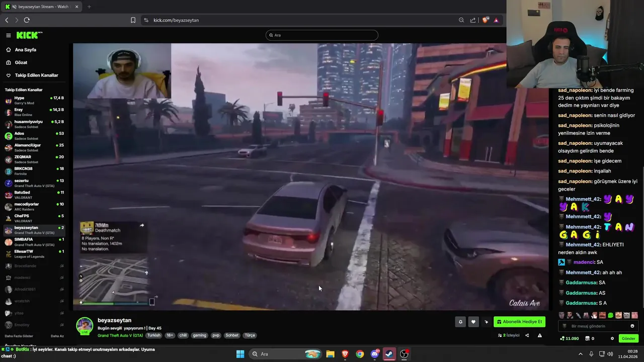Open the Gözat browse page
644x362 pixels.
[21, 62]
